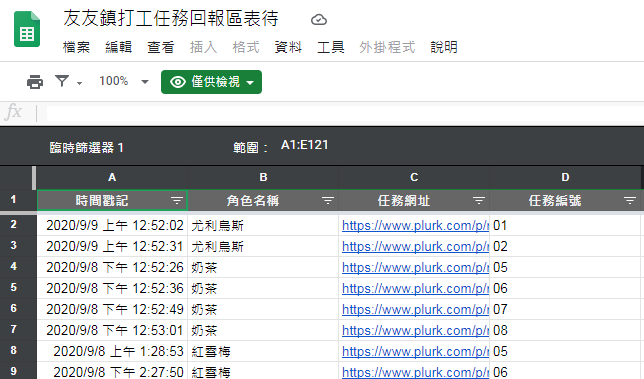Open the 外掛程式 menu

point(387,47)
